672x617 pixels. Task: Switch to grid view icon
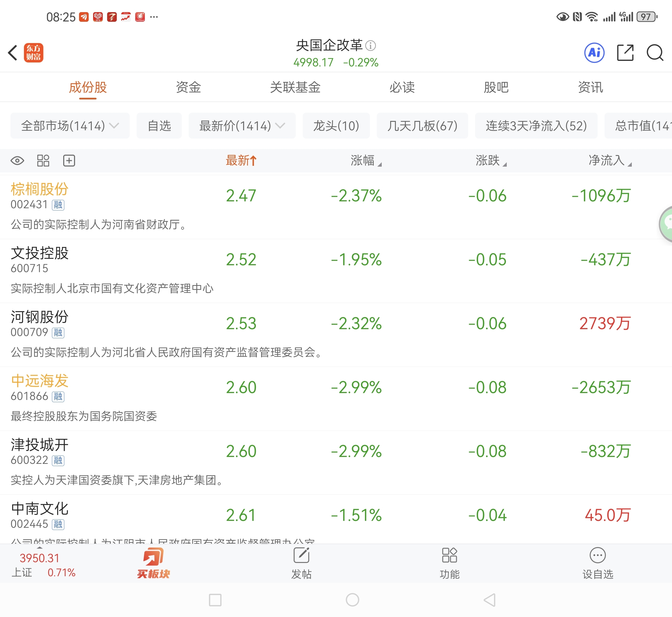(x=43, y=161)
